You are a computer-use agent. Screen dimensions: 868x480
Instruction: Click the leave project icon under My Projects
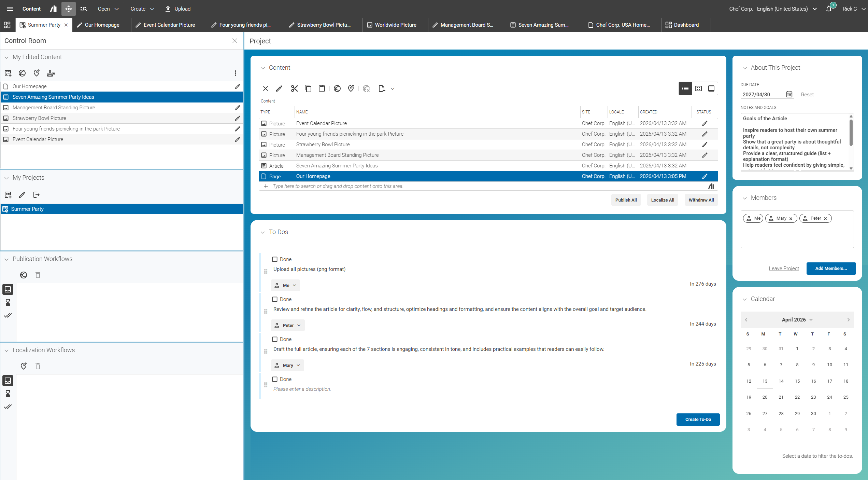click(36, 195)
